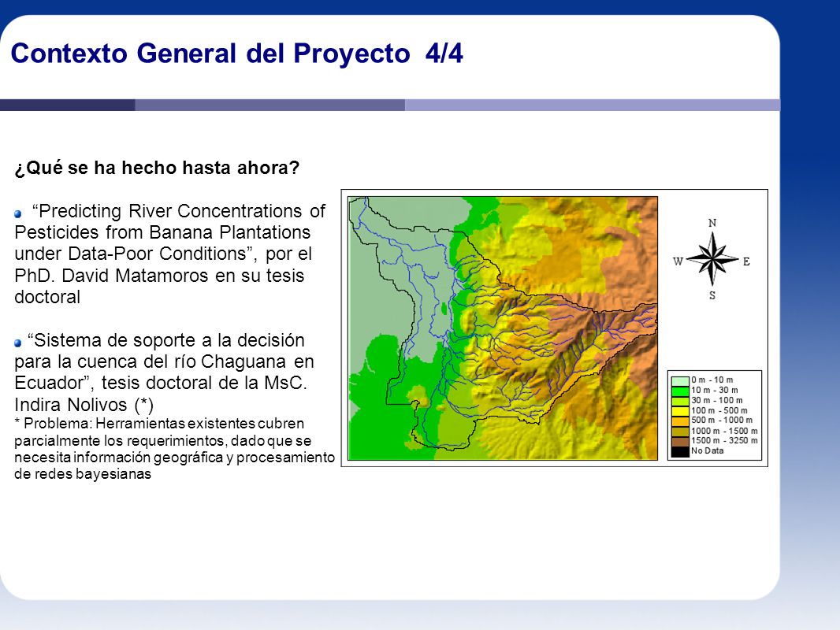Select the heading '¿Qué se ha hecho hasta ahora?'

click(157, 168)
